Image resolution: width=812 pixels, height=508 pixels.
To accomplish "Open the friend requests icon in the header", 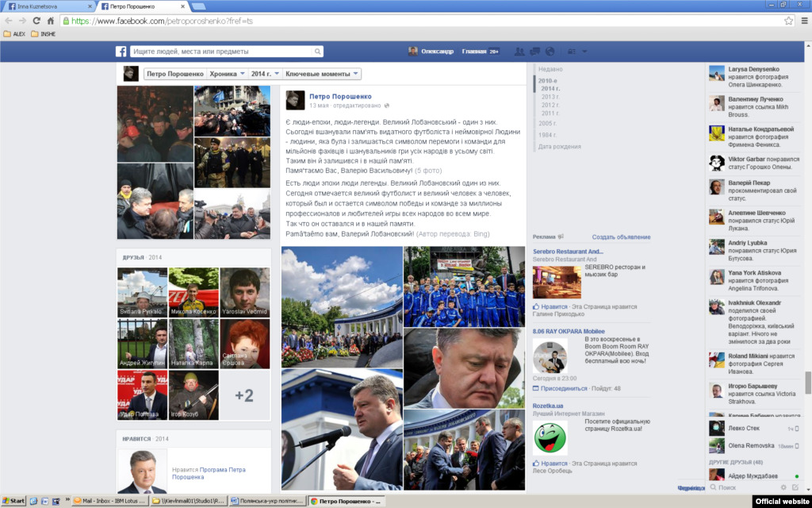I will (x=519, y=52).
